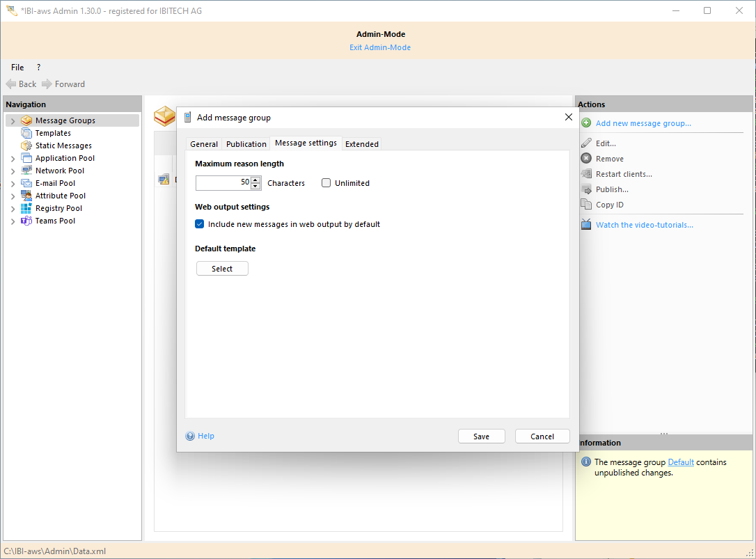Click Save in the dialog

click(481, 436)
